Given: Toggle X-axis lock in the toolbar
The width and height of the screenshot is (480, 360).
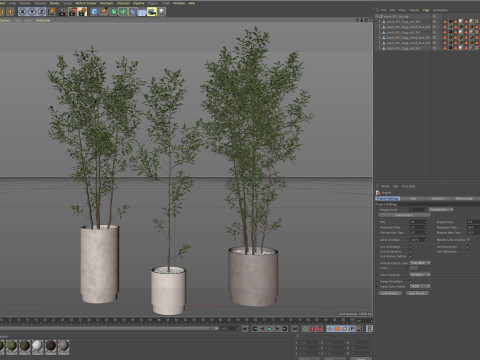Looking at the screenshot, I should point(22,12).
